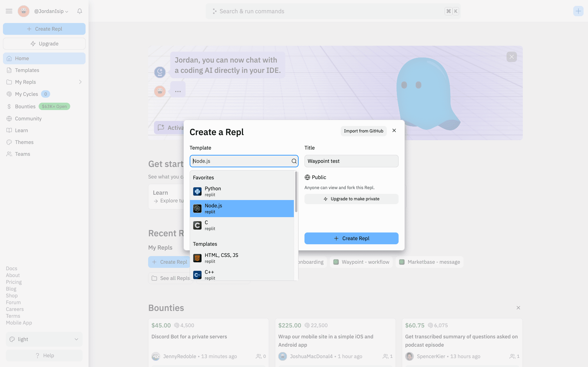
Task: Click the plus icon in top-right corner
Action: point(578,11)
